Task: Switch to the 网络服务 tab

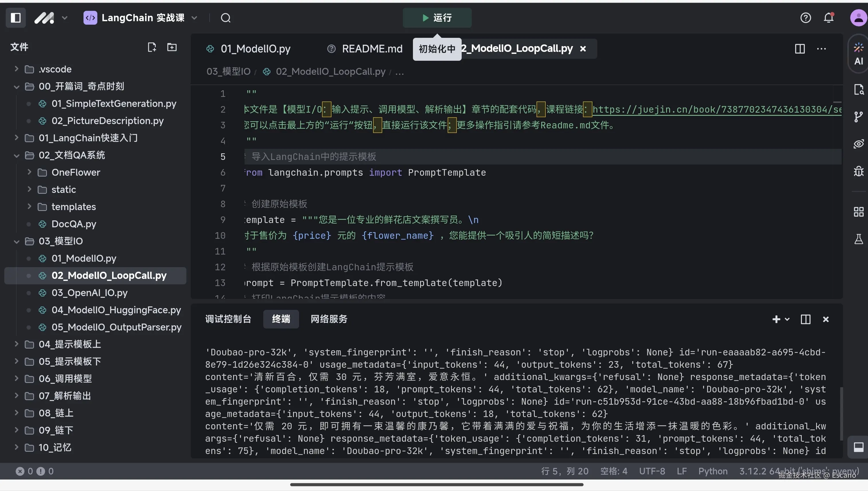Action: pyautogui.click(x=329, y=319)
